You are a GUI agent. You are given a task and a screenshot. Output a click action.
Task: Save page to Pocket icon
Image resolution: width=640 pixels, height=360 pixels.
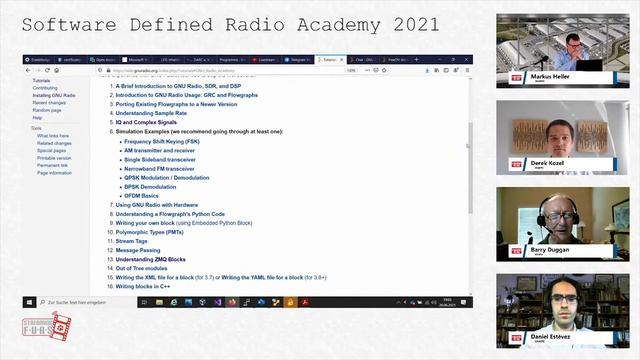(x=376, y=70)
